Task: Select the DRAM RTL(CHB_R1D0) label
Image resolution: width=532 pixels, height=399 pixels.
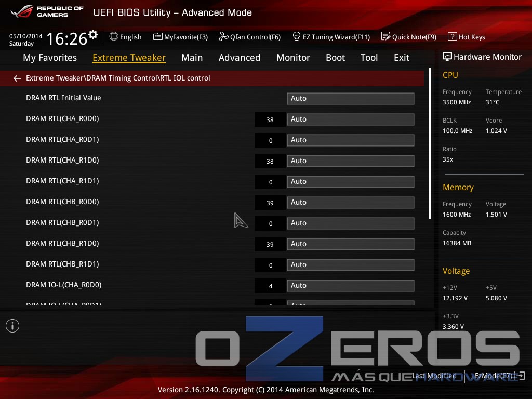Action: point(62,243)
